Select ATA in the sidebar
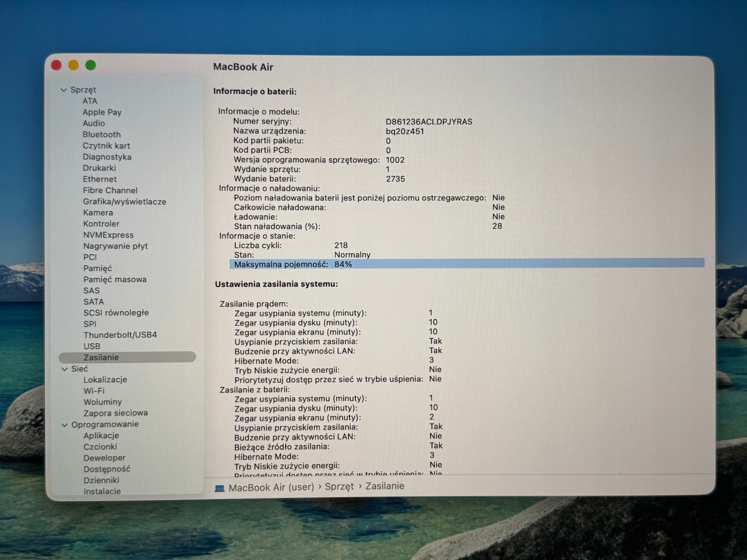Image resolution: width=747 pixels, height=560 pixels. pyautogui.click(x=90, y=101)
